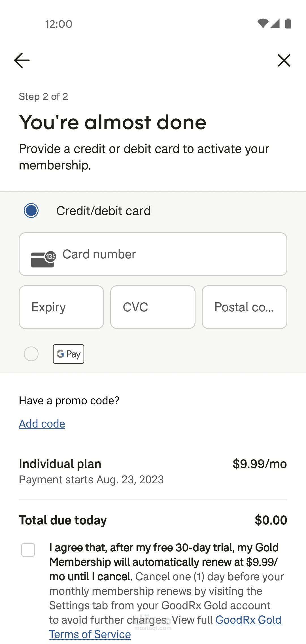The width and height of the screenshot is (306, 644).
Task: Select Credit/debit card radio button
Action: pyautogui.click(x=31, y=211)
